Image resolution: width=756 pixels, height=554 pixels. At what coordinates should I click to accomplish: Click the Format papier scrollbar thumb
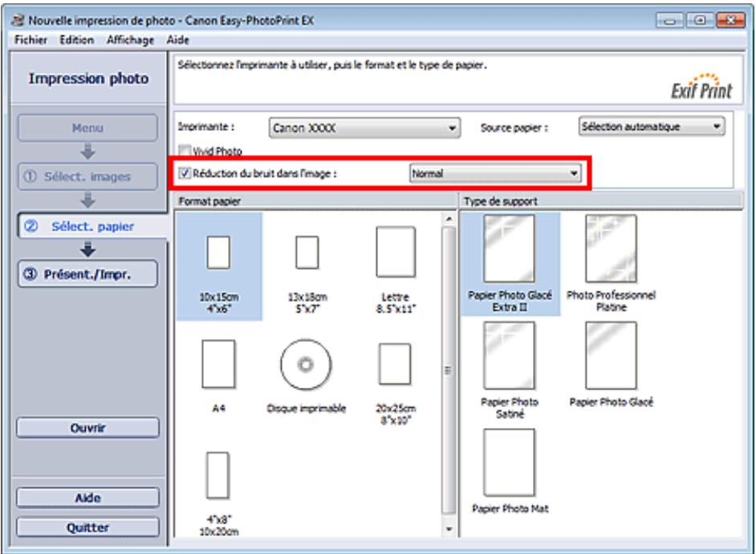tap(449, 370)
